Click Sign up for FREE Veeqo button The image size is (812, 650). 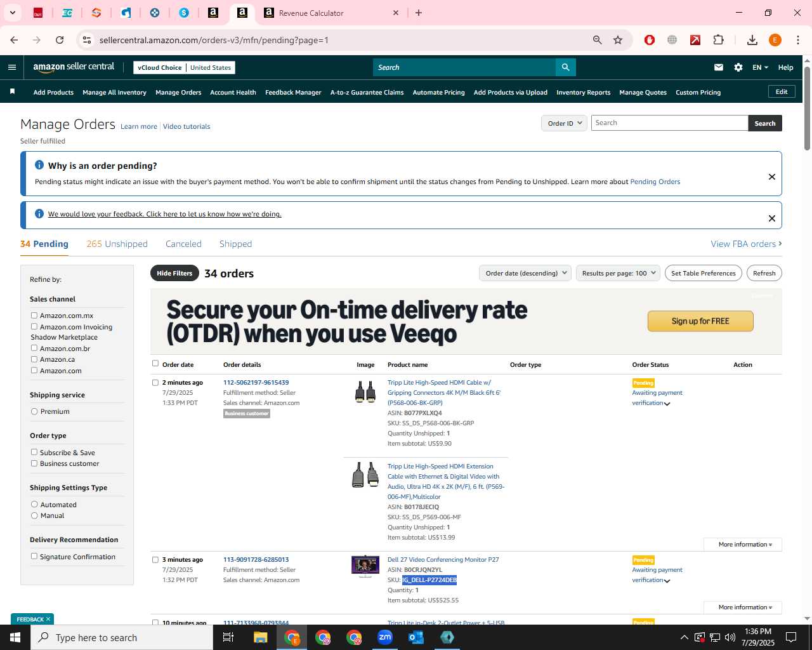700,321
